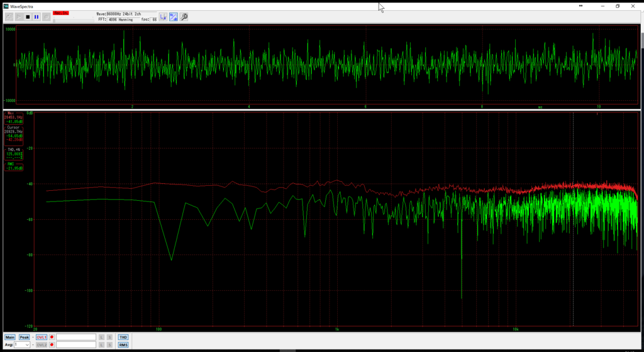Click the OVL2 overlay name input field
Screen dimensions: 644x352
click(x=76, y=344)
